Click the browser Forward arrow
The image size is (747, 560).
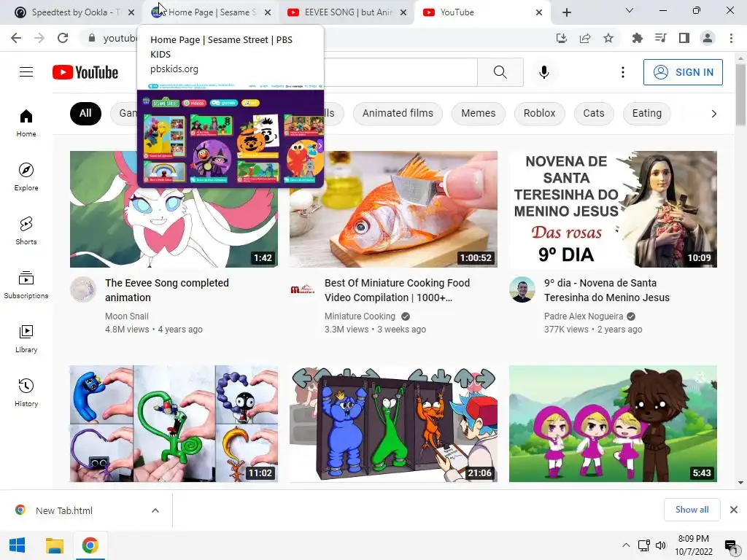pos(39,38)
